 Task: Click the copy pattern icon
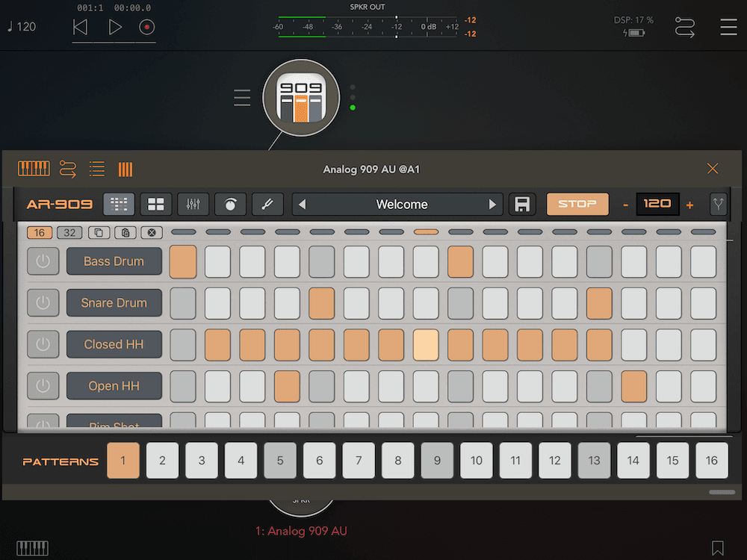coord(99,232)
